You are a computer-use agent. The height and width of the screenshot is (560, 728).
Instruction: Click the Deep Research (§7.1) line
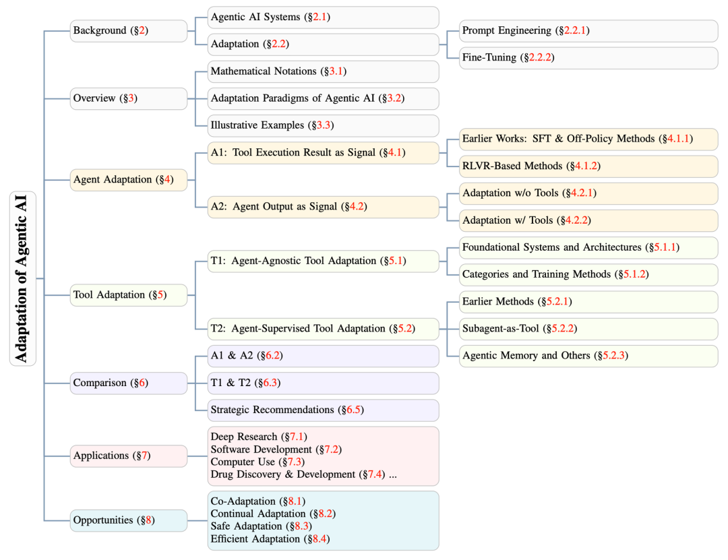point(259,437)
